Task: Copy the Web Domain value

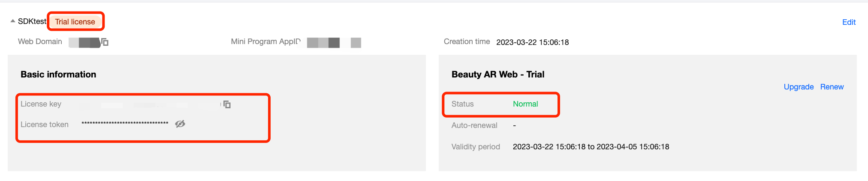Action: 105,42
